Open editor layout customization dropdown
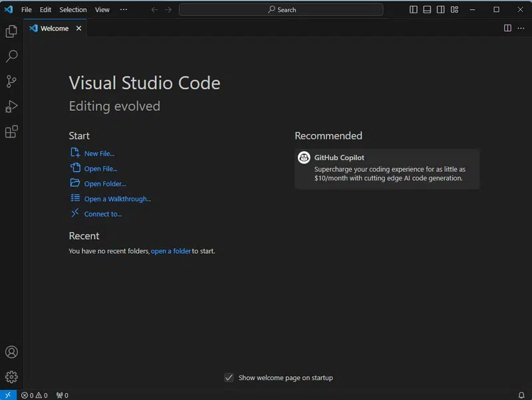532x400 pixels. [x=454, y=9]
